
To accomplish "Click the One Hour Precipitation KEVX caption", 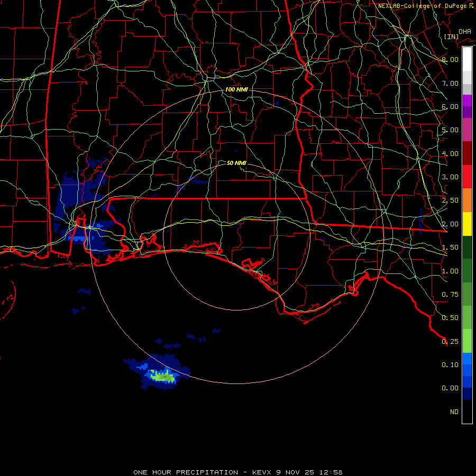I will point(238,472).
